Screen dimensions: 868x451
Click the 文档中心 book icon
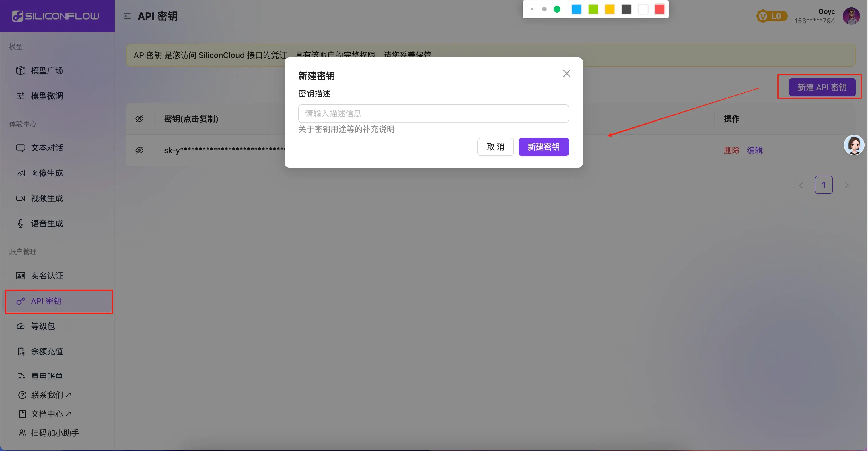click(x=22, y=414)
